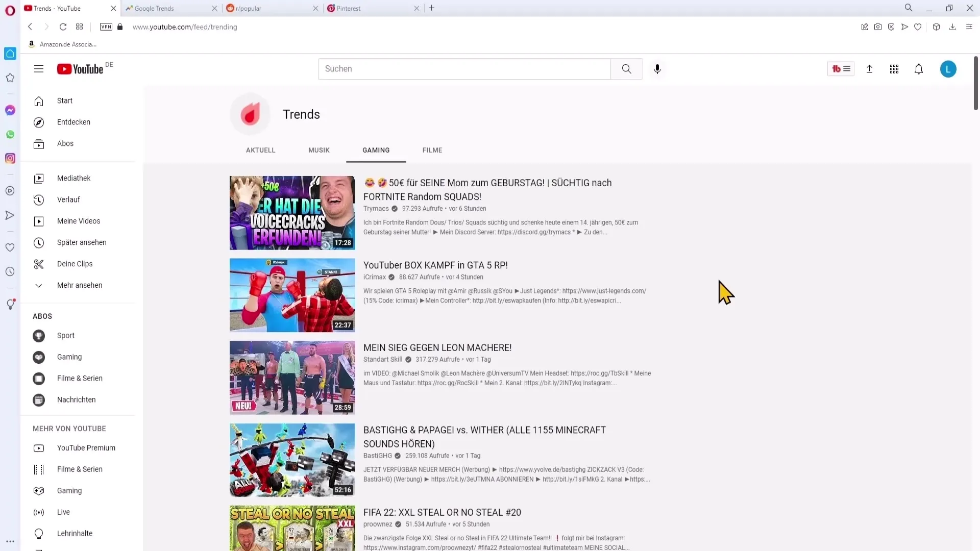Select the MUSIK trending tab
This screenshot has height=551, width=980.
[319, 150]
